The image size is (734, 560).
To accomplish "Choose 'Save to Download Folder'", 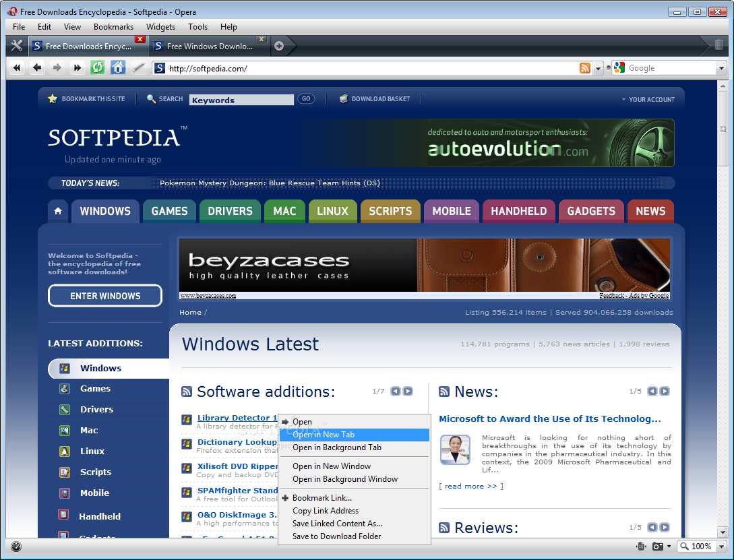I will (355, 536).
